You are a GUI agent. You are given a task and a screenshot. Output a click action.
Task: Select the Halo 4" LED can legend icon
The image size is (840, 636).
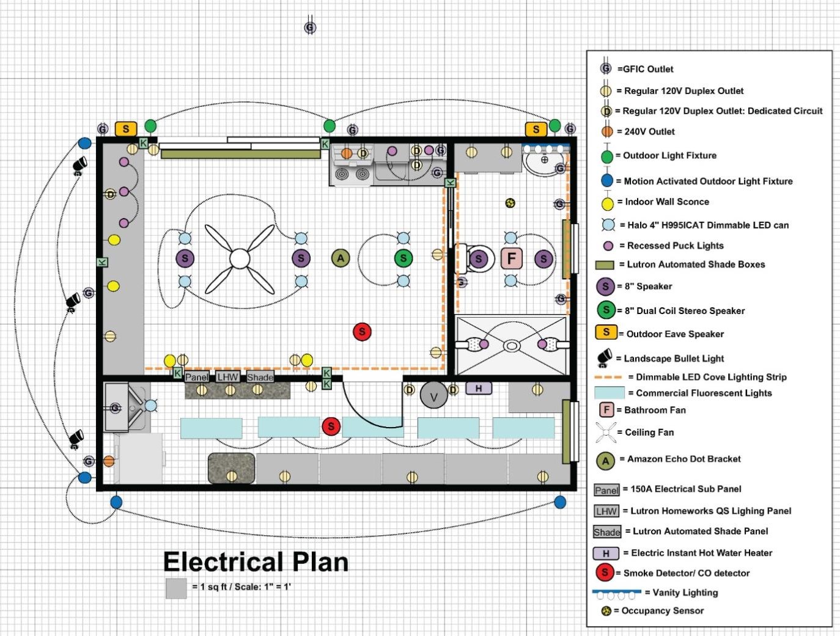(608, 224)
